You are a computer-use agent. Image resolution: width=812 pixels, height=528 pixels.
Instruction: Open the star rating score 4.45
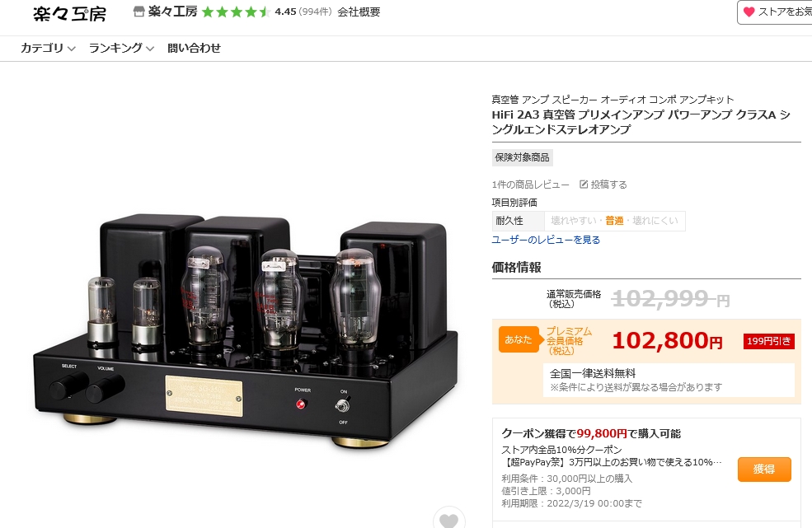click(x=285, y=12)
